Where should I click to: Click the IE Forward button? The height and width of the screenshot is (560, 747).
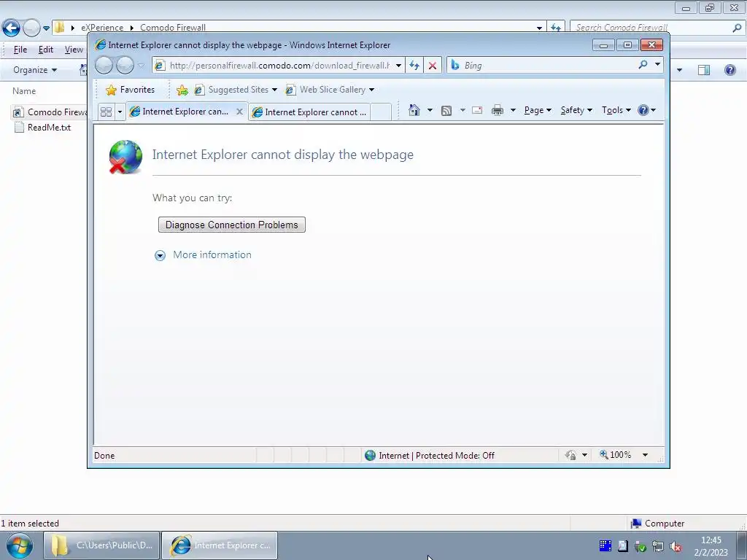(125, 65)
